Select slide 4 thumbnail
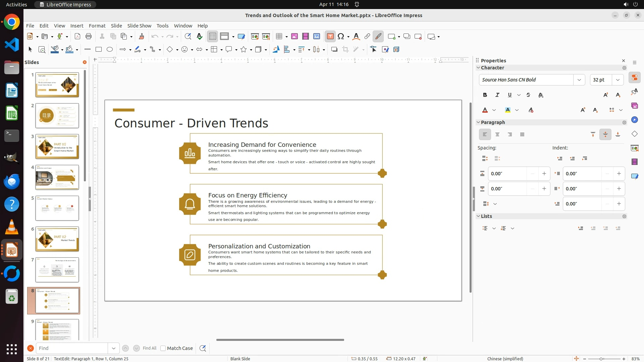The image size is (644, 362). coord(57,177)
